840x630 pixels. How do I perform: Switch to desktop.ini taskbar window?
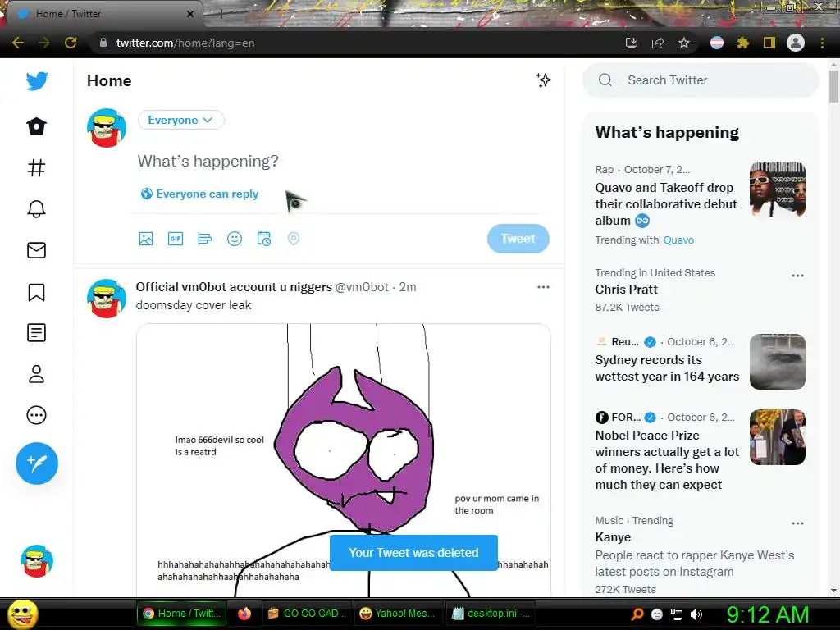click(x=491, y=614)
